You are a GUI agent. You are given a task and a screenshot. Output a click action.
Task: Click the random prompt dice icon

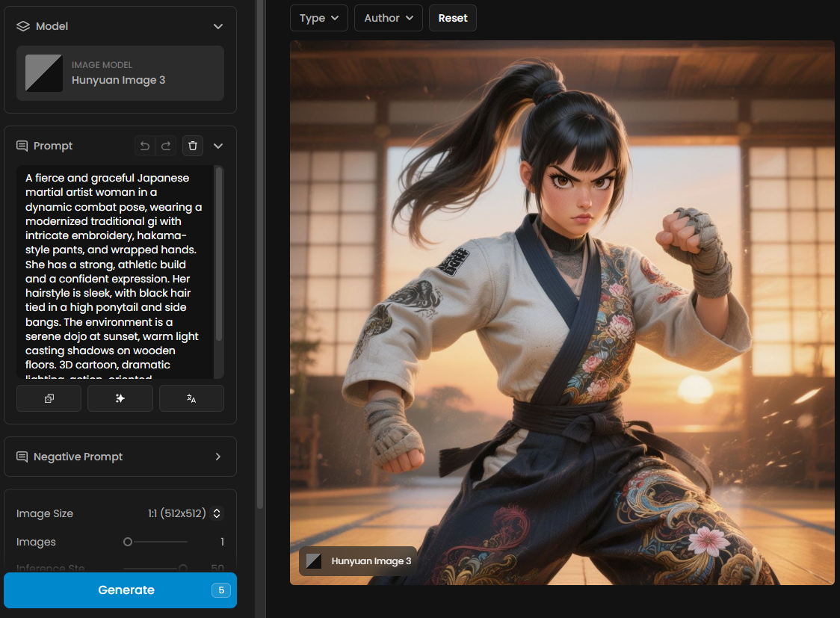coord(49,398)
